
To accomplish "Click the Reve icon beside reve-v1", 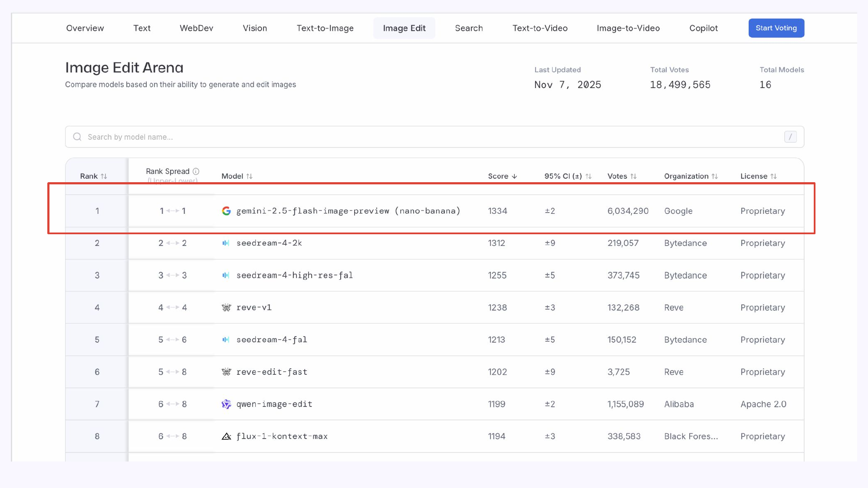I will tap(226, 308).
